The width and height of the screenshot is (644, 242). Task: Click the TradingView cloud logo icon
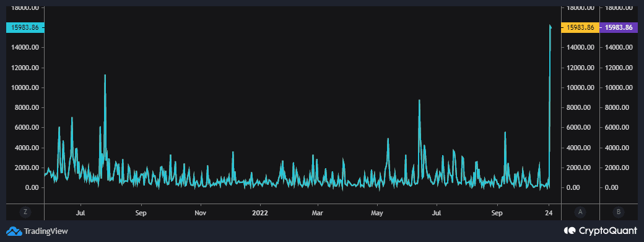tap(14, 231)
